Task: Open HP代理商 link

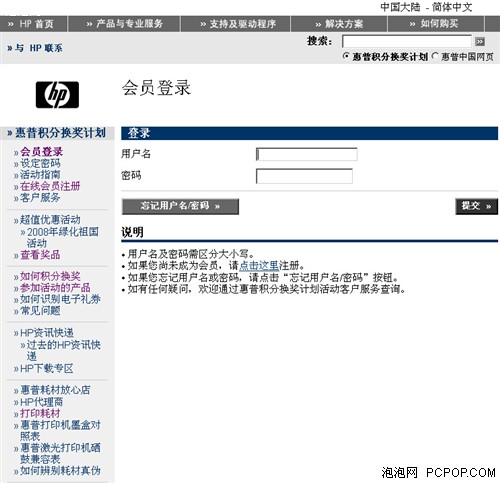Action: coord(42,402)
